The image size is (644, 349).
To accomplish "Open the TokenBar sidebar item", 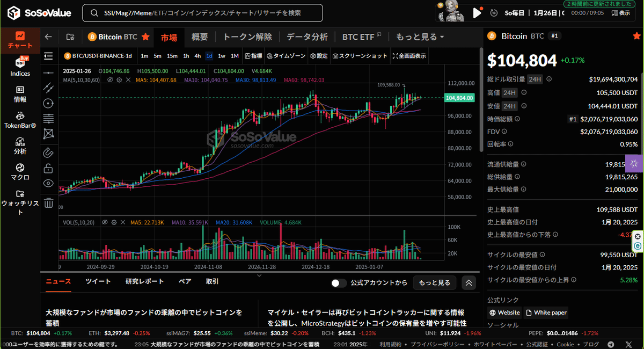I will click(x=20, y=119).
